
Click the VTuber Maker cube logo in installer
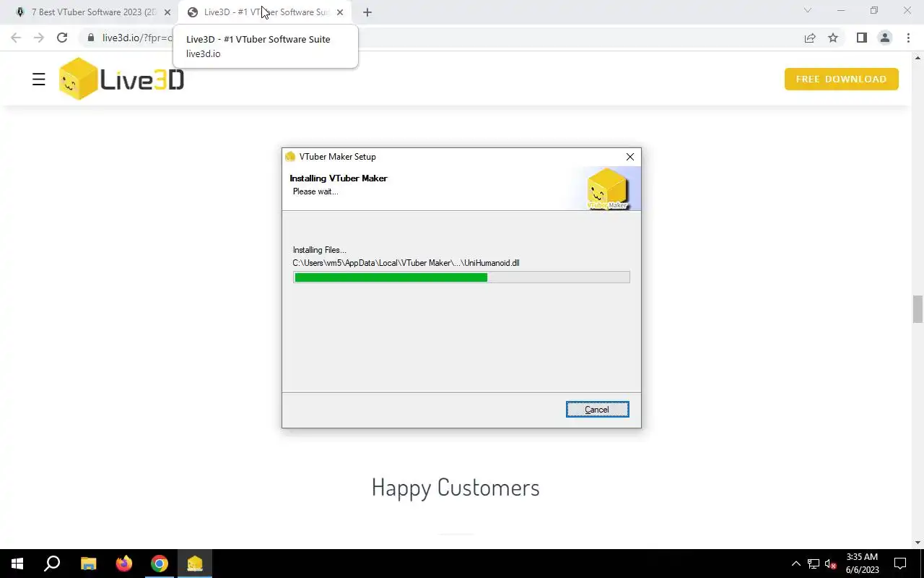click(608, 189)
